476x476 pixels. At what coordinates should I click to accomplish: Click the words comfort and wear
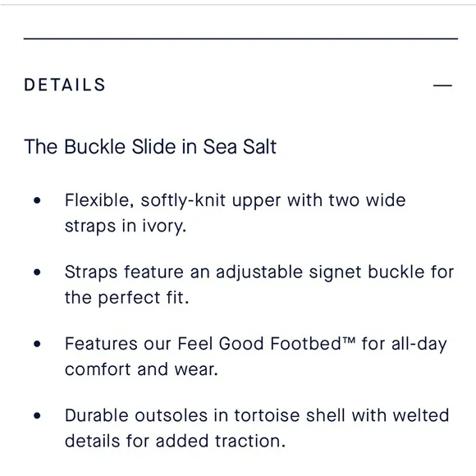[x=141, y=369]
